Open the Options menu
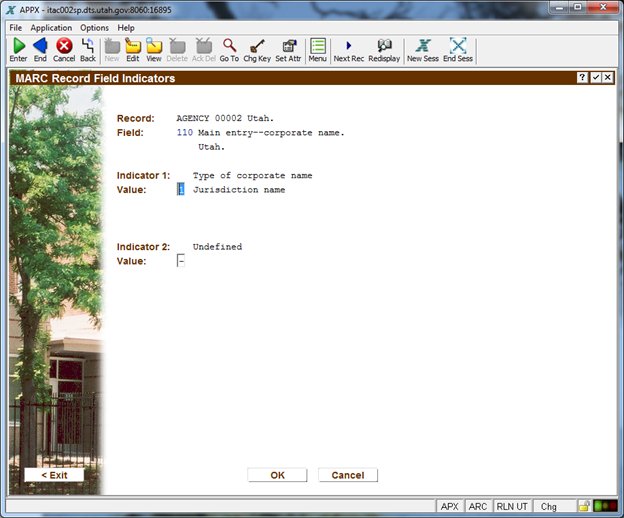The width and height of the screenshot is (624, 518). click(94, 28)
